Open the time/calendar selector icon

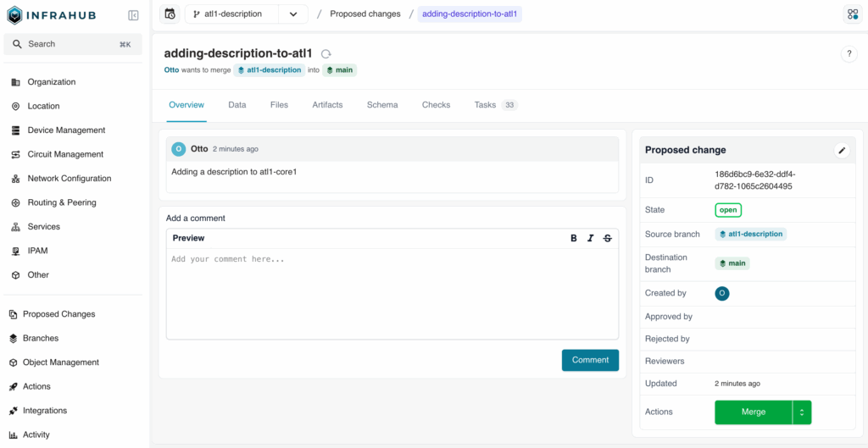[170, 14]
